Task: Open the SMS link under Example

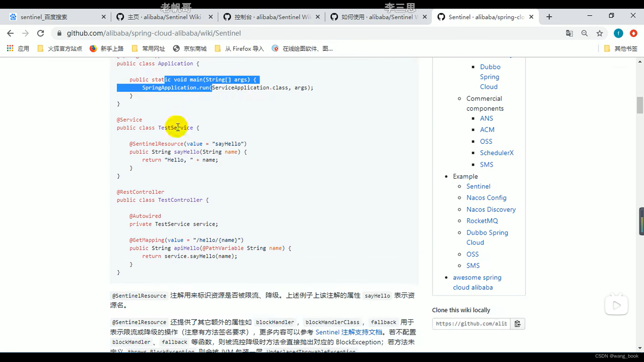Action: tap(473, 266)
